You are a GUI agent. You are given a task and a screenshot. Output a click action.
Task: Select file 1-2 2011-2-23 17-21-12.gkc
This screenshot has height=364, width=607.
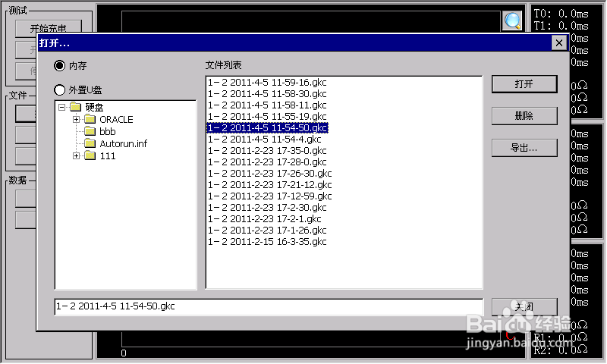(270, 185)
